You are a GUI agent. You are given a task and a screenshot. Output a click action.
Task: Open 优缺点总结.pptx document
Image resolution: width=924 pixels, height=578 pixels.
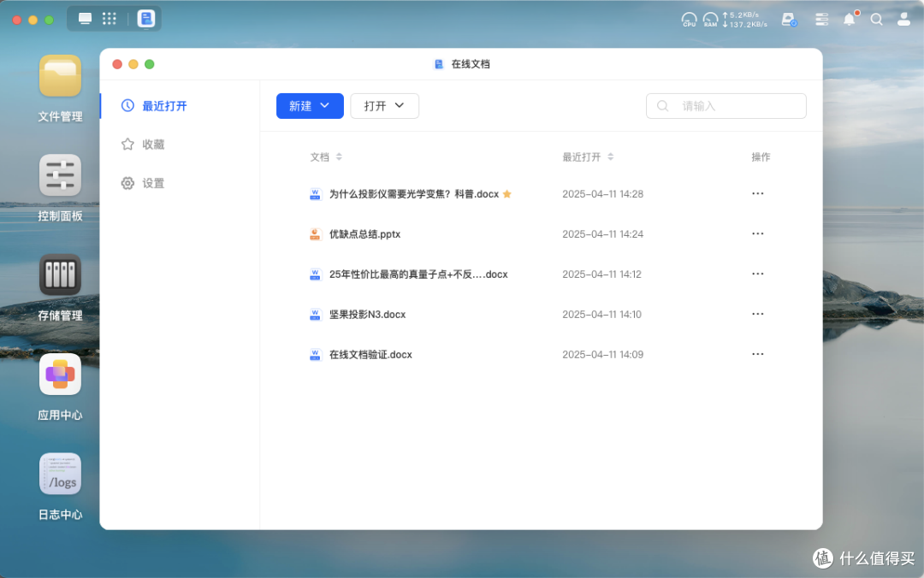pos(364,234)
